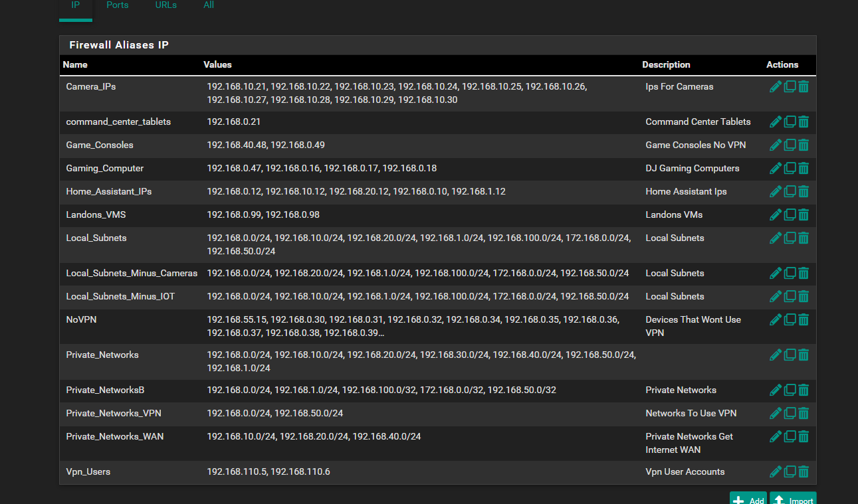Image resolution: width=858 pixels, height=504 pixels.
Task: Copy the Local_Subnets_Minus_Cameras alias
Action: [x=790, y=273]
